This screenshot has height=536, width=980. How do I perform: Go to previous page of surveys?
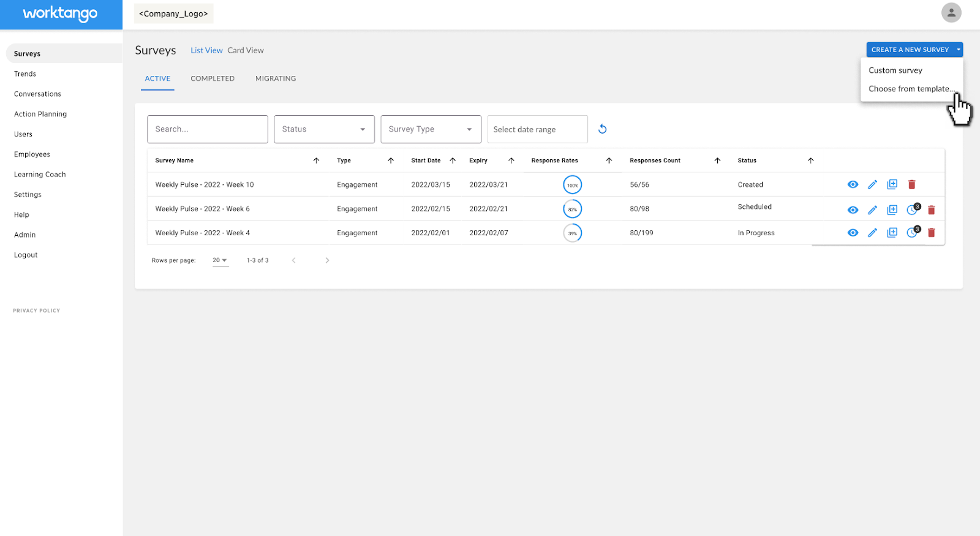coord(293,260)
